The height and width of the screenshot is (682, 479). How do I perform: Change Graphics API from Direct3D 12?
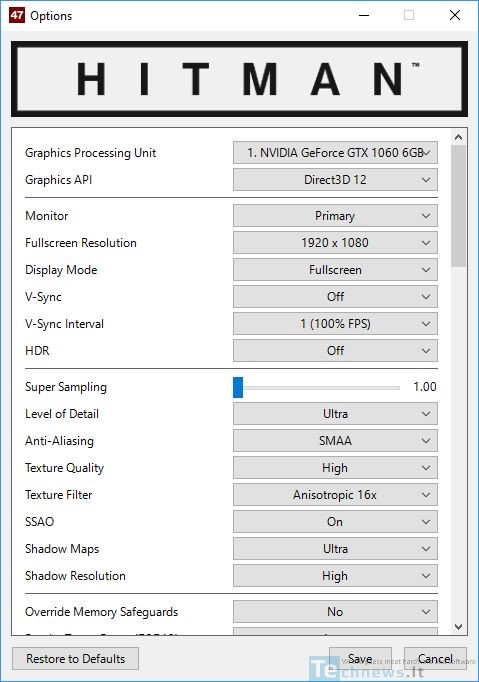click(335, 180)
